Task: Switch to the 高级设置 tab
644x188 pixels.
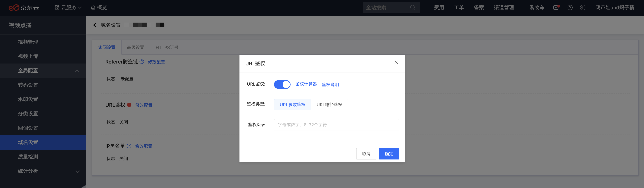Action: coord(136,47)
